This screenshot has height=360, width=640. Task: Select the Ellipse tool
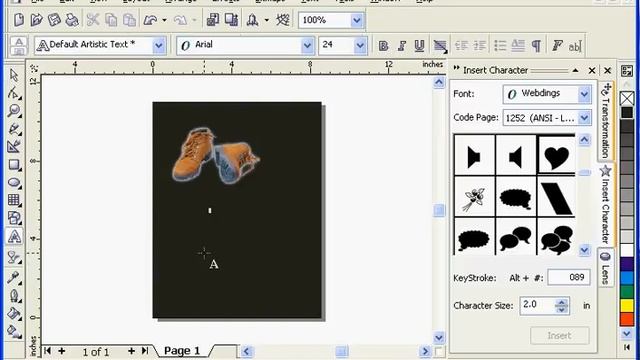14,182
